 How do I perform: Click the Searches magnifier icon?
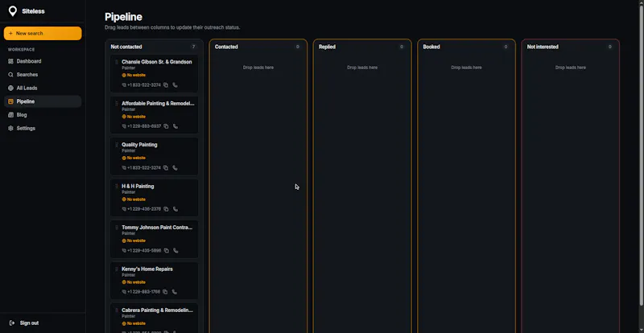coord(10,75)
